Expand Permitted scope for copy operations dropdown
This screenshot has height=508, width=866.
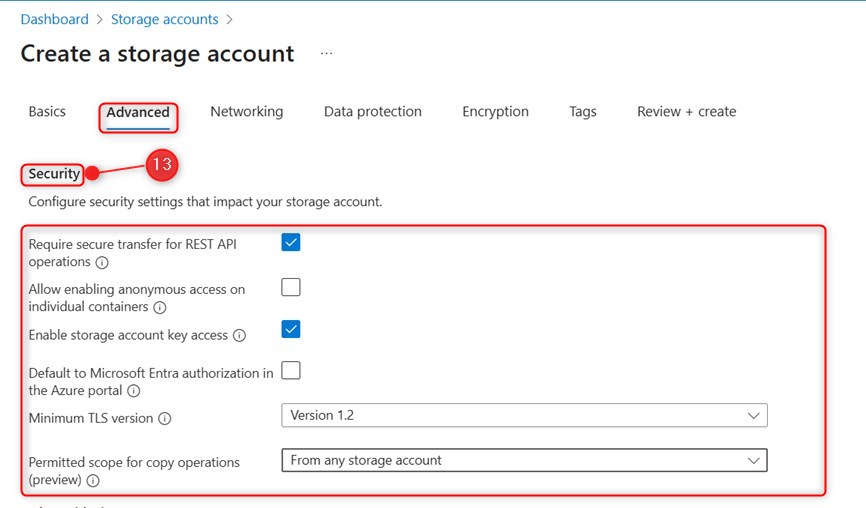tap(524, 460)
